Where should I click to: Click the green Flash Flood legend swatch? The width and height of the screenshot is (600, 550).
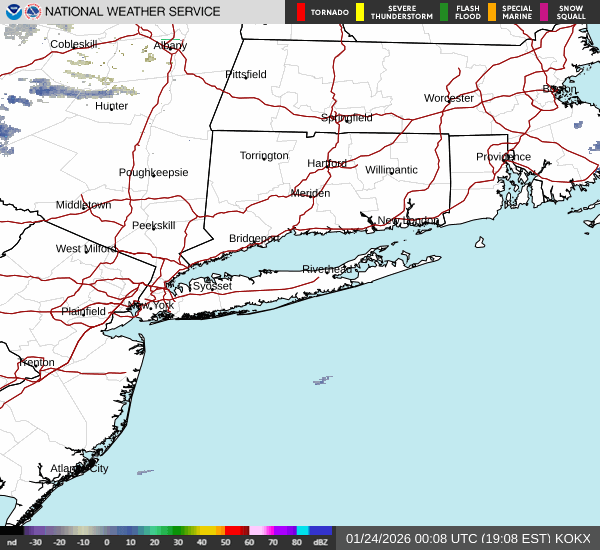pos(444,12)
